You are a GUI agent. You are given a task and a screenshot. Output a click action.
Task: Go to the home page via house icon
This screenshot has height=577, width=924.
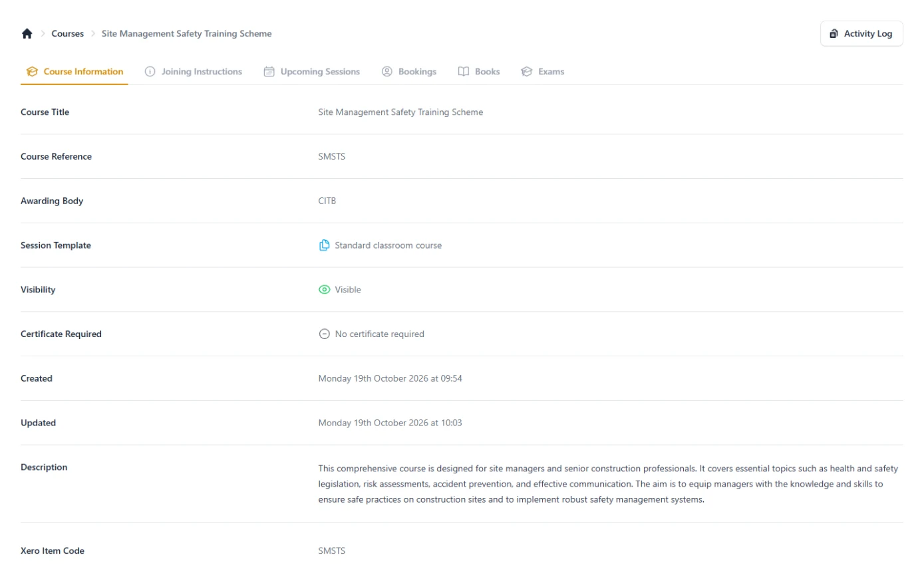tap(27, 34)
